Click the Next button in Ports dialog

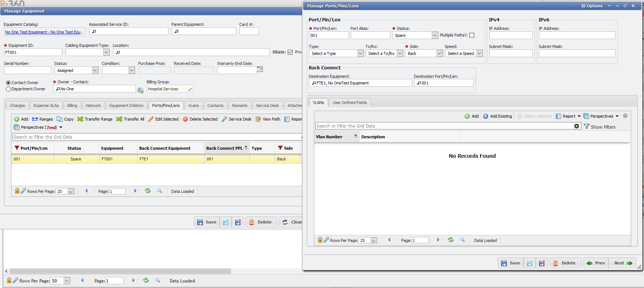click(x=623, y=263)
